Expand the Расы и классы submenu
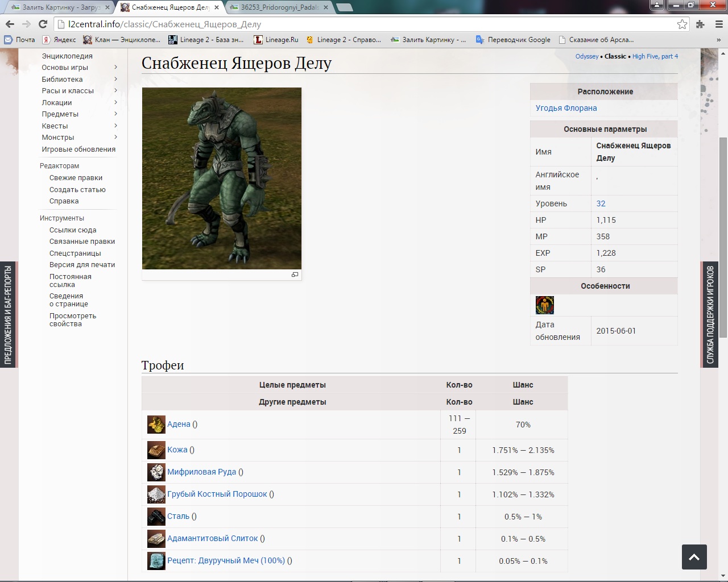 (115, 90)
